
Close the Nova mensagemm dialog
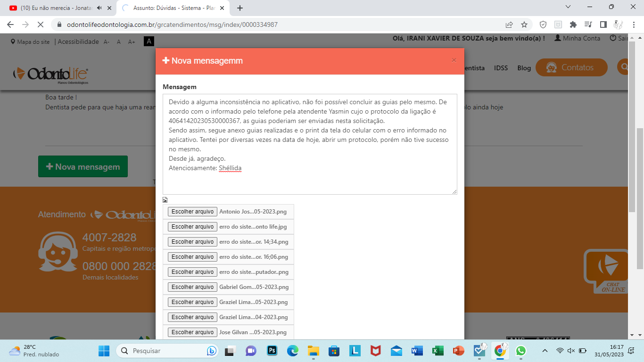(x=454, y=60)
